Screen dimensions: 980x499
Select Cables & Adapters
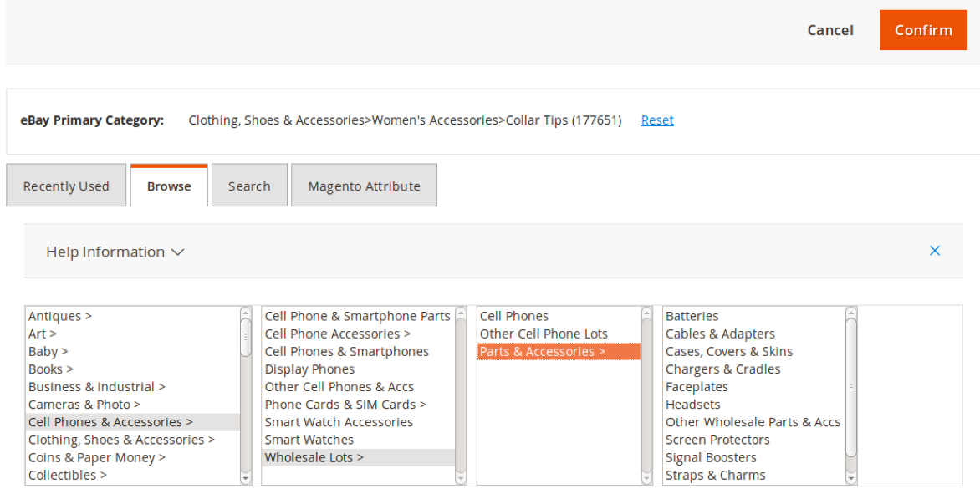pos(753,334)
